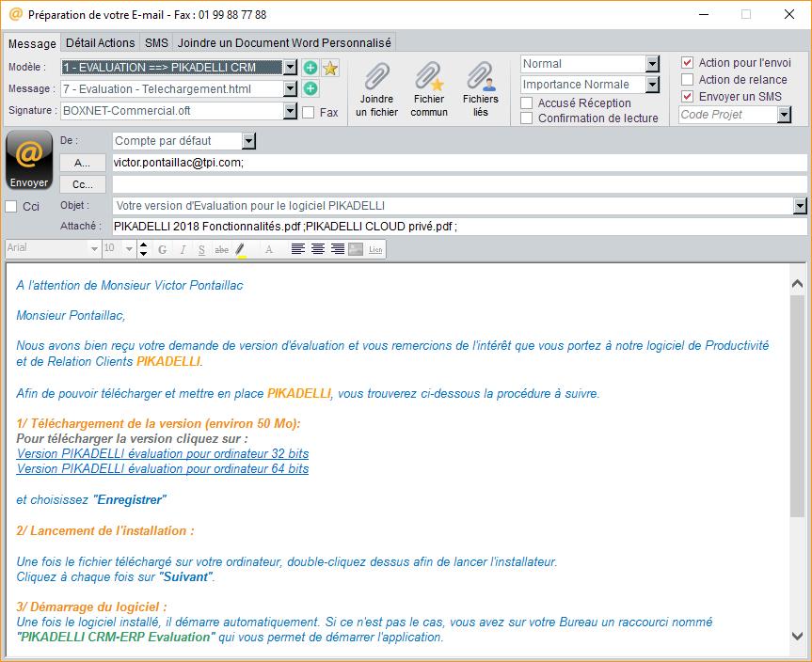Apply bold formatting (G)
The image size is (812, 662).
click(162, 249)
